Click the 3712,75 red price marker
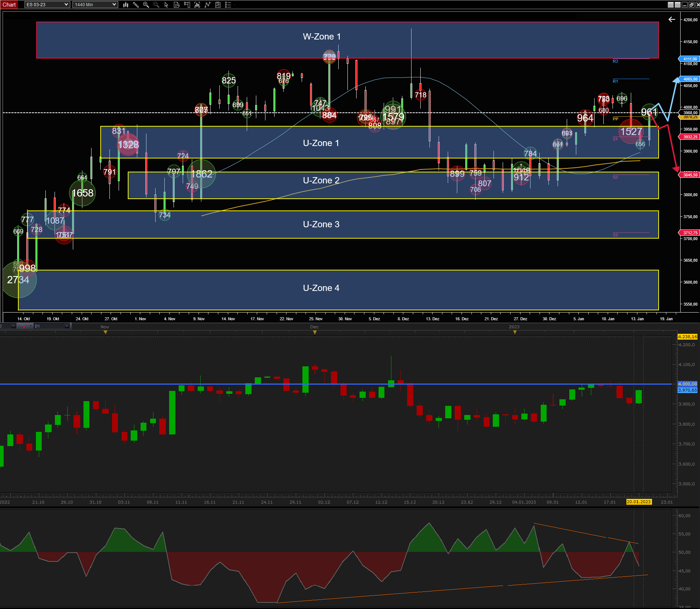 coord(689,233)
